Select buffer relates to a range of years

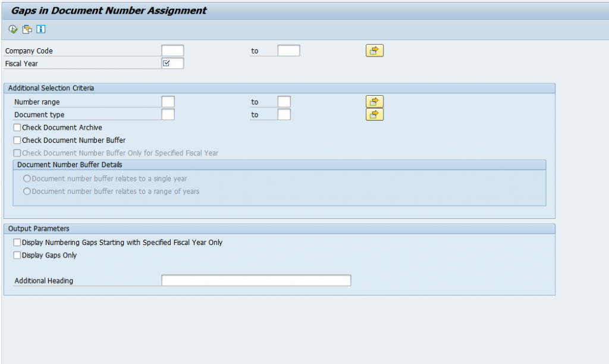(x=27, y=192)
